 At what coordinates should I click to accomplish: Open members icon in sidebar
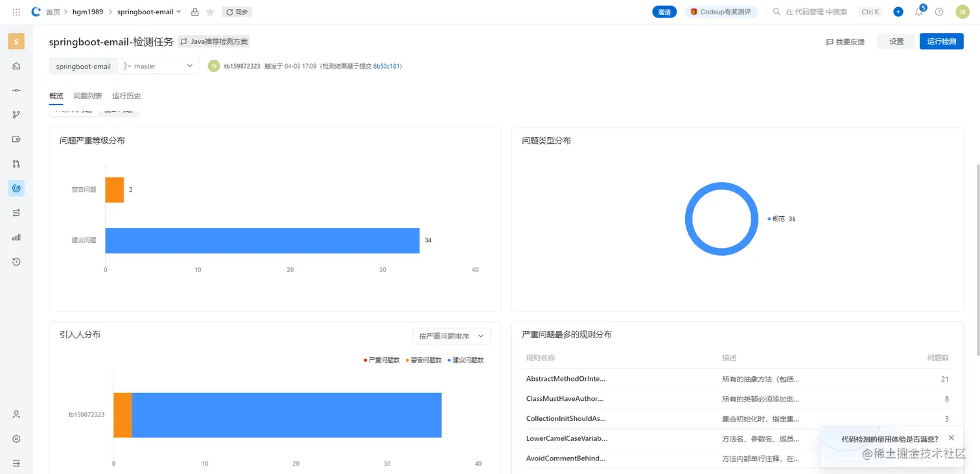[16, 414]
